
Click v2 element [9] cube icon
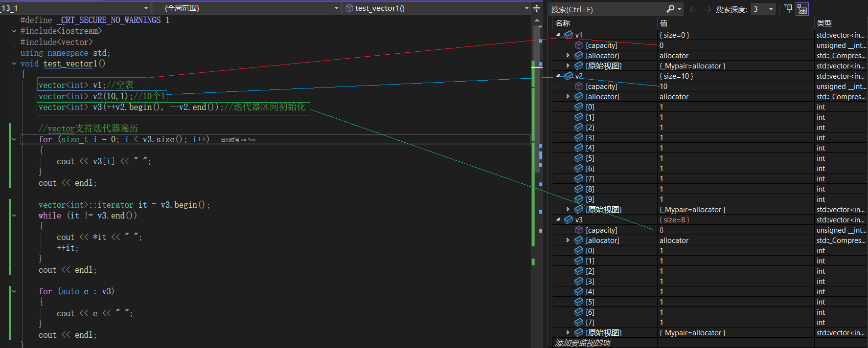click(579, 199)
